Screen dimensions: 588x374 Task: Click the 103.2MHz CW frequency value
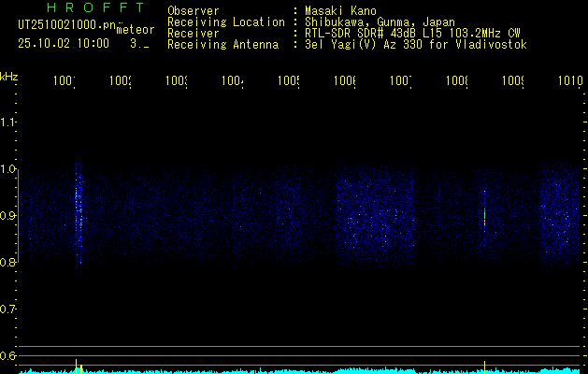tap(483, 34)
